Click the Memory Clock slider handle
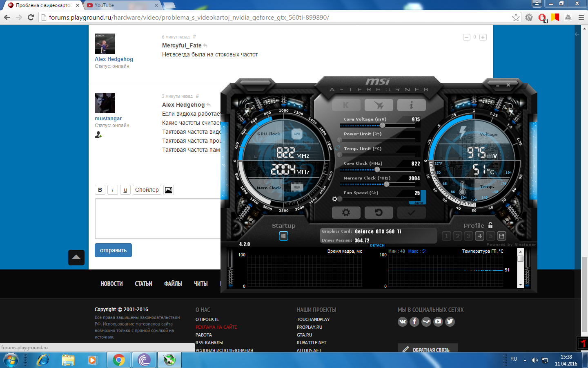The image size is (588, 368). [387, 184]
